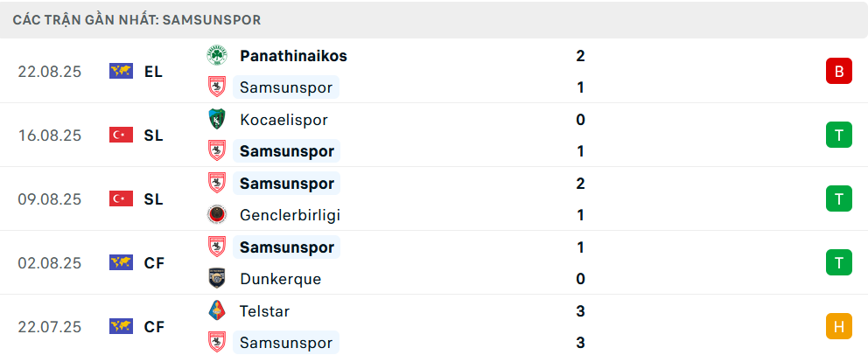The height and width of the screenshot is (355, 868).
Task: Select the Kocaelispor team name
Action: [283, 120]
